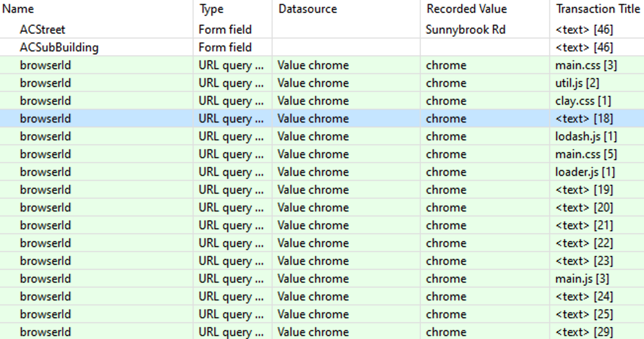Image resolution: width=644 pixels, height=339 pixels.
Task: Click the <text> [19] transaction title
Action: (x=584, y=190)
